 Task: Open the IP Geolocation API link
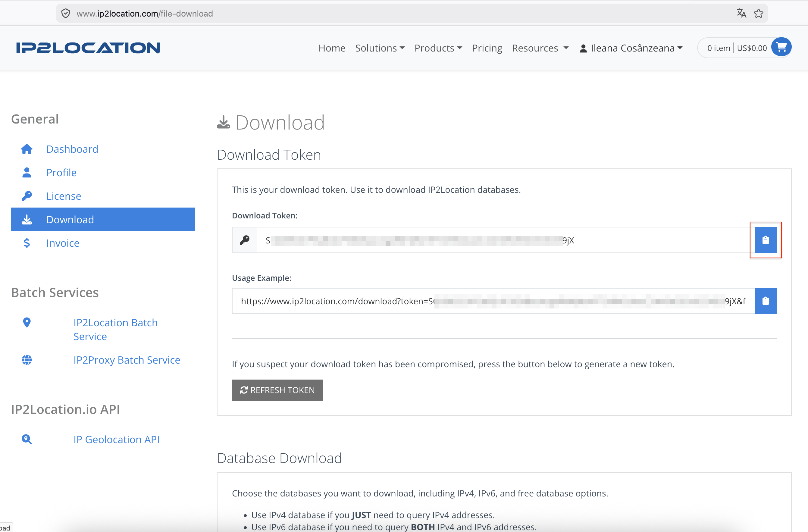[x=117, y=439]
